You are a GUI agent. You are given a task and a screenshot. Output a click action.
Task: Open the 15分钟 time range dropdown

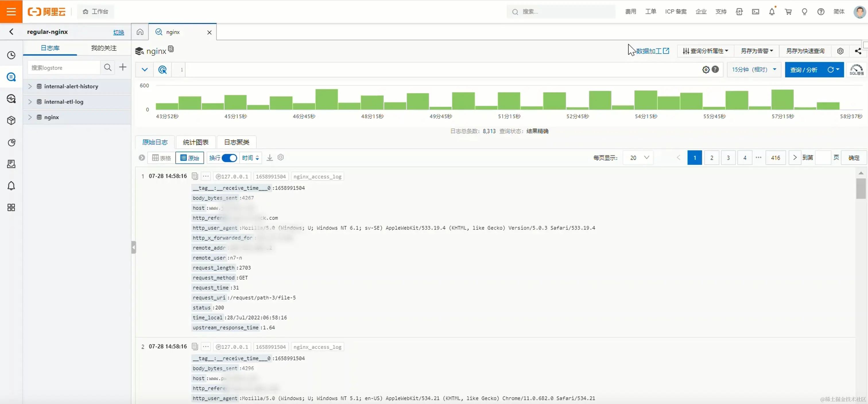(754, 70)
